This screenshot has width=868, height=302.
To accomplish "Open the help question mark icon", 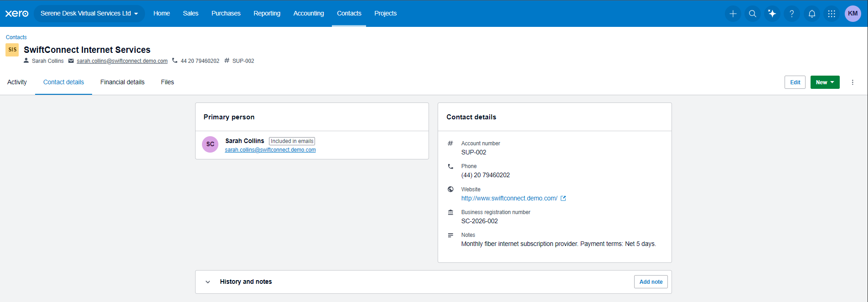I will 792,14.
